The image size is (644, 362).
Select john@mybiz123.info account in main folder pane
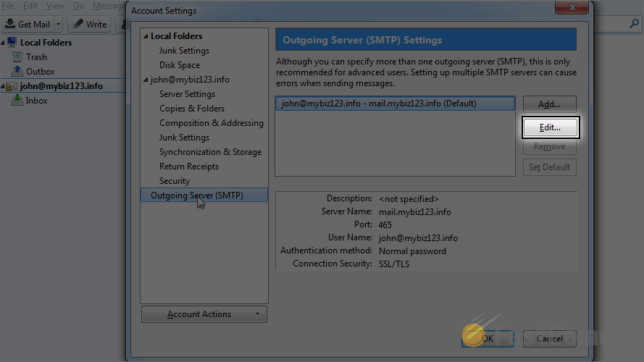[61, 86]
